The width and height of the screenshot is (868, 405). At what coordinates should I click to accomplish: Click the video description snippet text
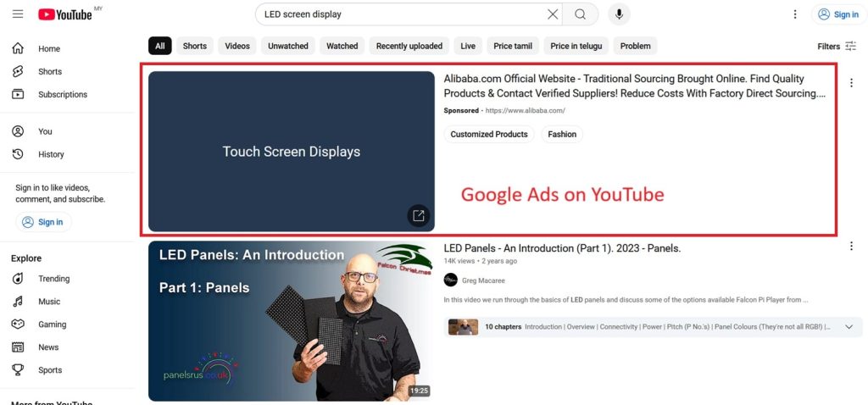click(x=626, y=301)
